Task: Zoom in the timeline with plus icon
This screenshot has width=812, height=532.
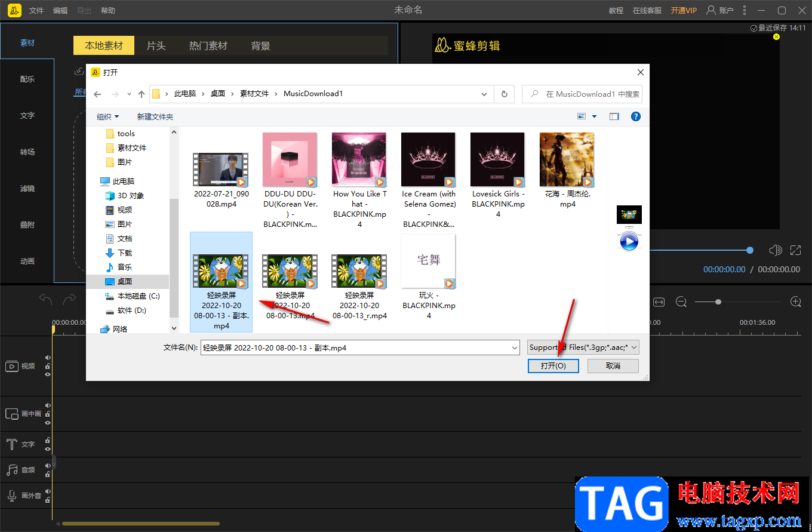Action: [x=795, y=302]
